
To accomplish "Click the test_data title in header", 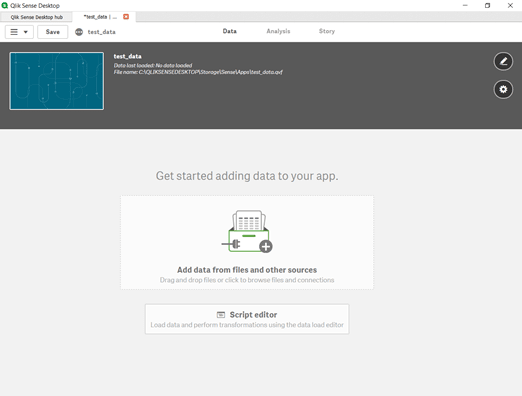I will (127, 56).
